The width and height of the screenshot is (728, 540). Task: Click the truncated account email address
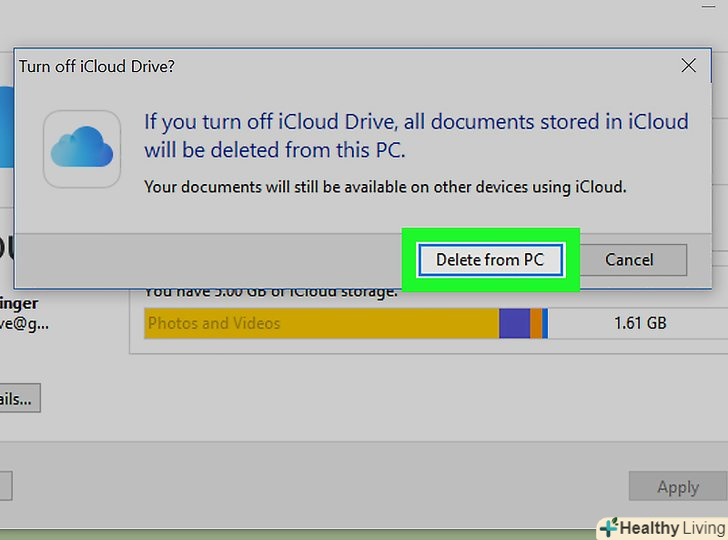24,323
